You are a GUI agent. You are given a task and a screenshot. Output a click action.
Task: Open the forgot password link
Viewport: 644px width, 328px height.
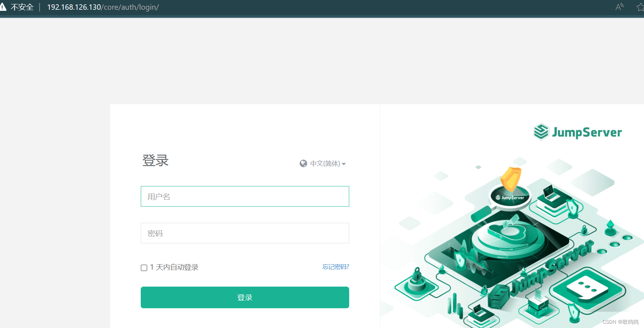tap(335, 267)
